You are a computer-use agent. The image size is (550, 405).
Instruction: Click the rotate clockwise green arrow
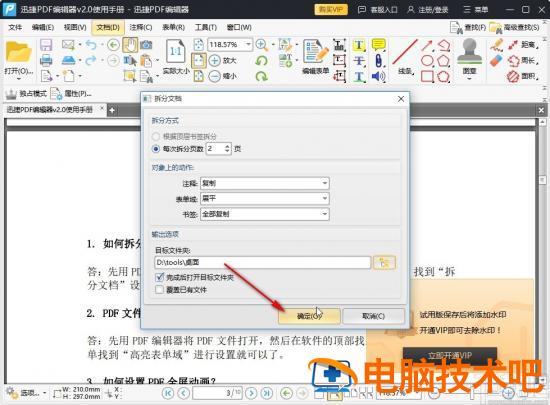click(261, 76)
